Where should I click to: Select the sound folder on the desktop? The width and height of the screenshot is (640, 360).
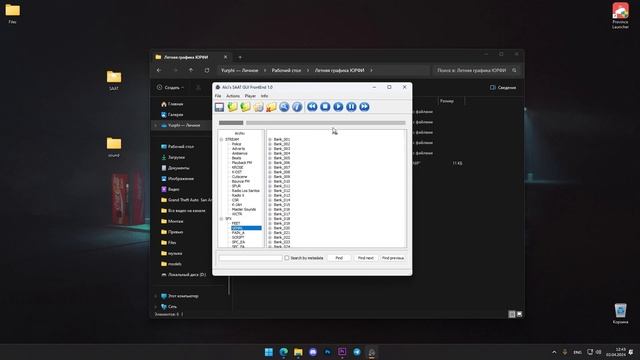[x=114, y=147]
